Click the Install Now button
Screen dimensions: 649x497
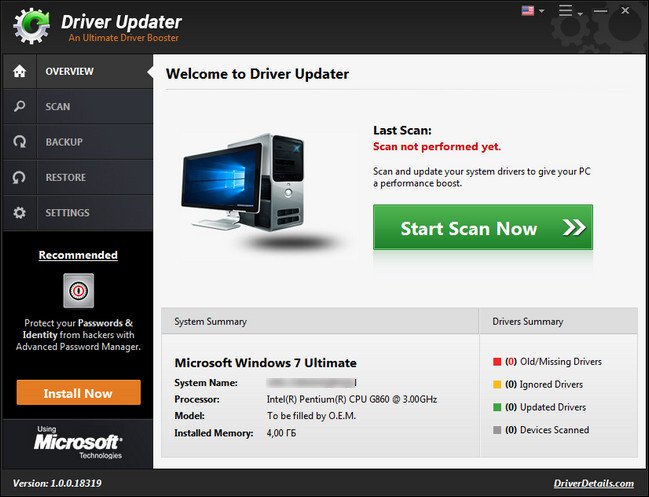click(x=79, y=393)
